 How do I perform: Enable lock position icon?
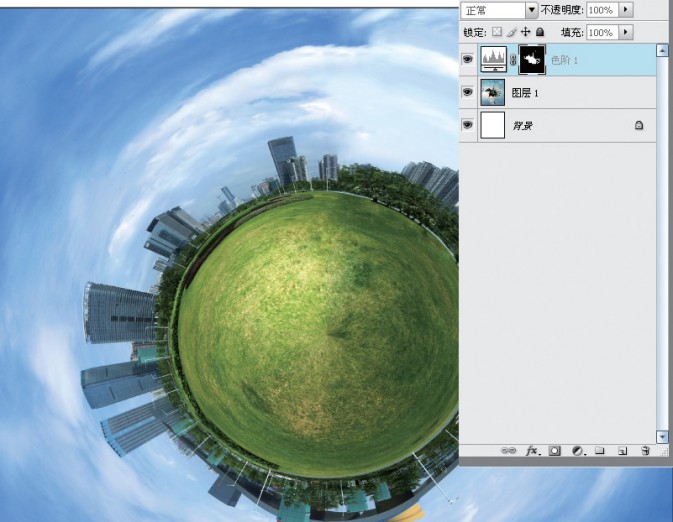pos(525,32)
